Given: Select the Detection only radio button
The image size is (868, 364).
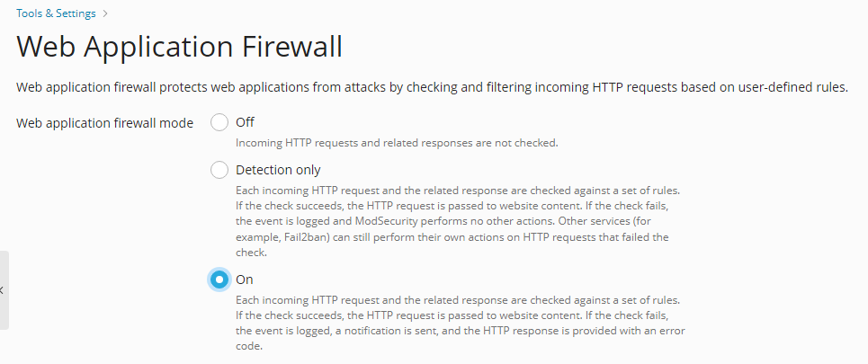Looking at the screenshot, I should pos(219,169).
